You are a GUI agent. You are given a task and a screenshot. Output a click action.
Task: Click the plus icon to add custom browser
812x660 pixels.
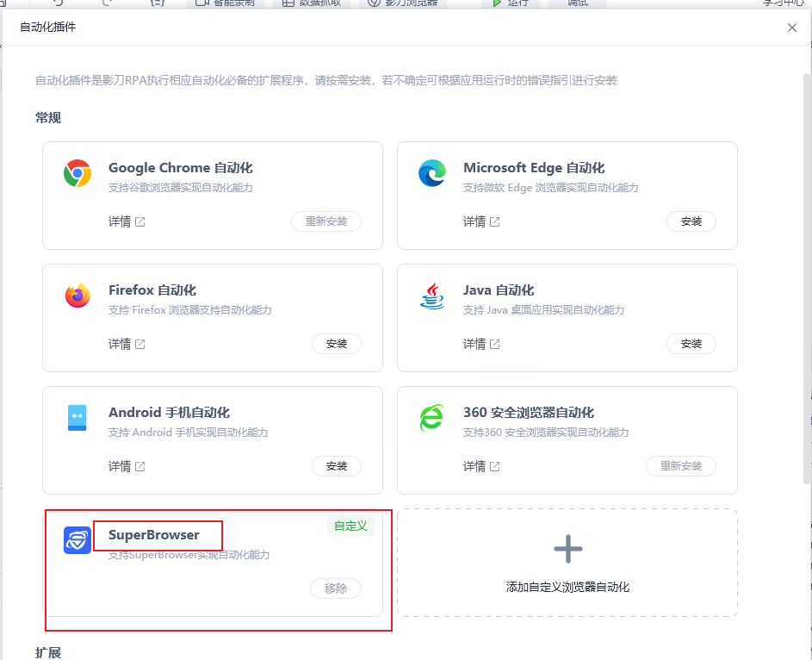pyautogui.click(x=567, y=548)
